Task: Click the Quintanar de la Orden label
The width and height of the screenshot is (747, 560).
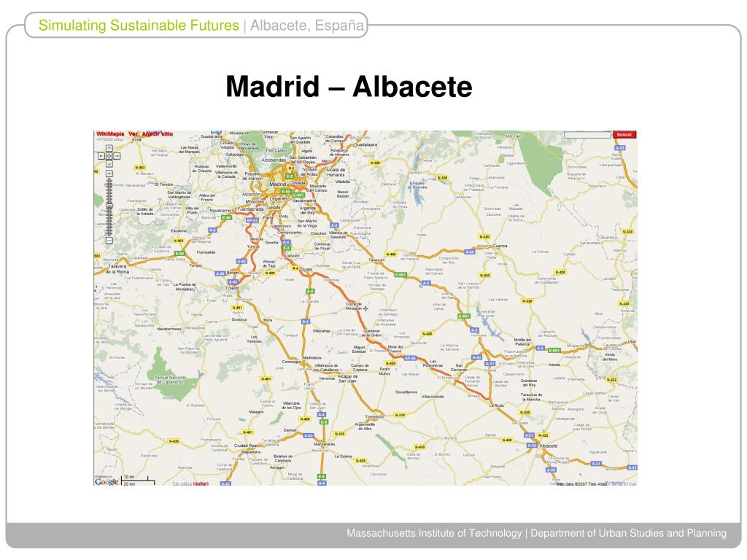Action: tap(373, 332)
